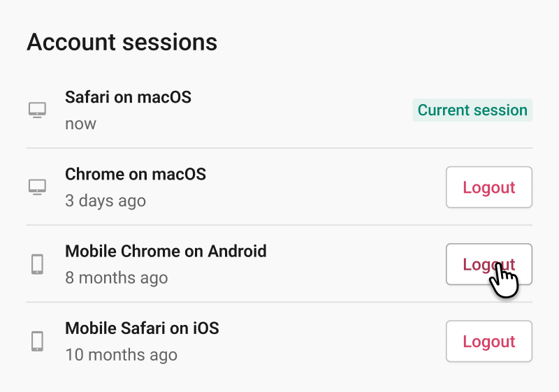Click the "now" timestamp under Safari
The image size is (559, 392).
coord(80,124)
